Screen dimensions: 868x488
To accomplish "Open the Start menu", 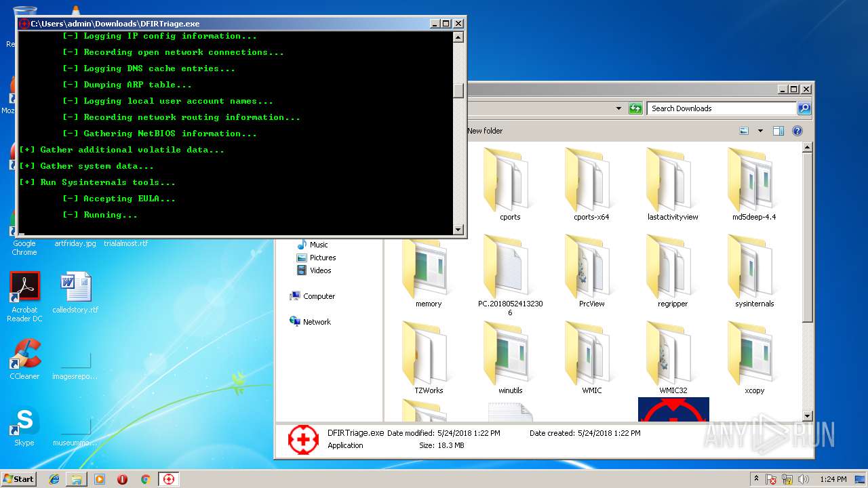I will 18,479.
